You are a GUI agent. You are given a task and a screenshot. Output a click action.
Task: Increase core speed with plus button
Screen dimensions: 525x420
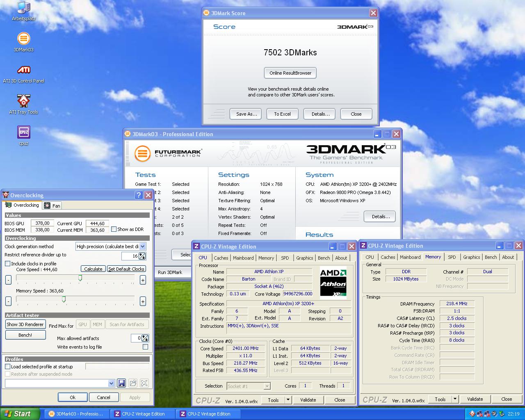(143, 280)
